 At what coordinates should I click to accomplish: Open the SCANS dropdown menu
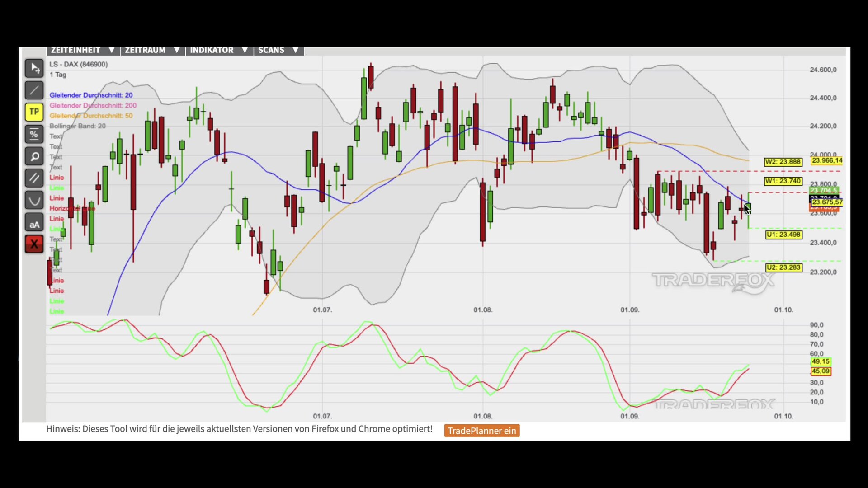[x=278, y=50]
